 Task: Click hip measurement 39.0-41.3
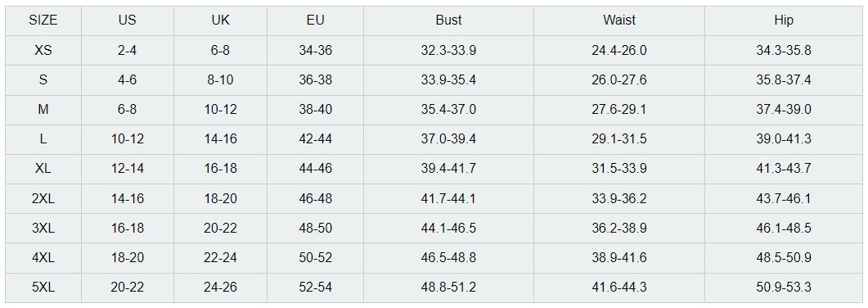pos(784,139)
